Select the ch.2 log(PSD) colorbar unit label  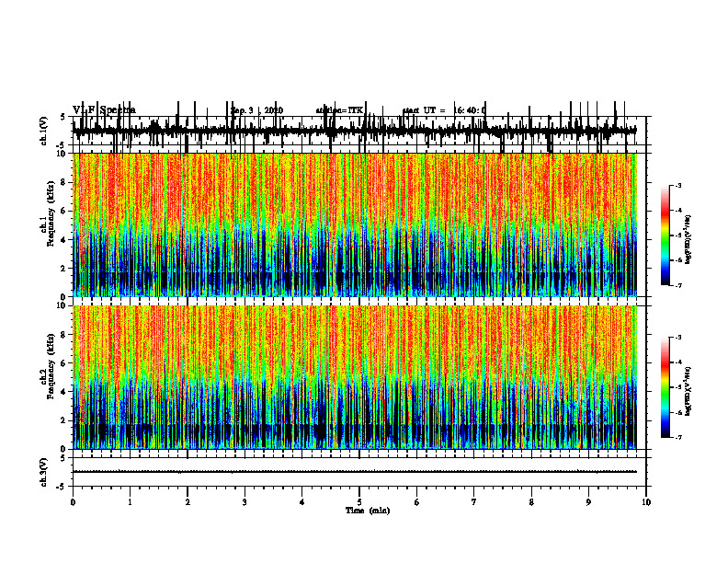point(688,392)
